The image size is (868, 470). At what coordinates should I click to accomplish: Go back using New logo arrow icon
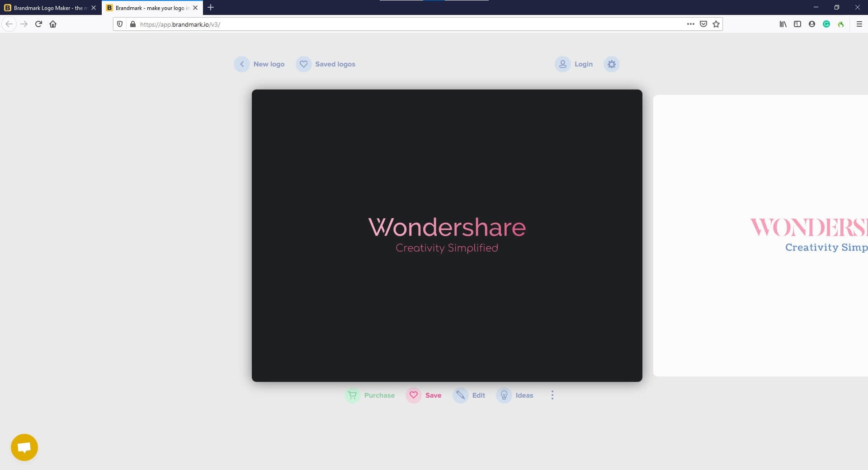click(242, 64)
